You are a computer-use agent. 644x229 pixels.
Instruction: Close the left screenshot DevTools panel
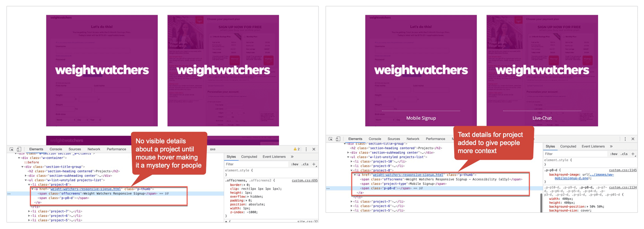(314, 149)
